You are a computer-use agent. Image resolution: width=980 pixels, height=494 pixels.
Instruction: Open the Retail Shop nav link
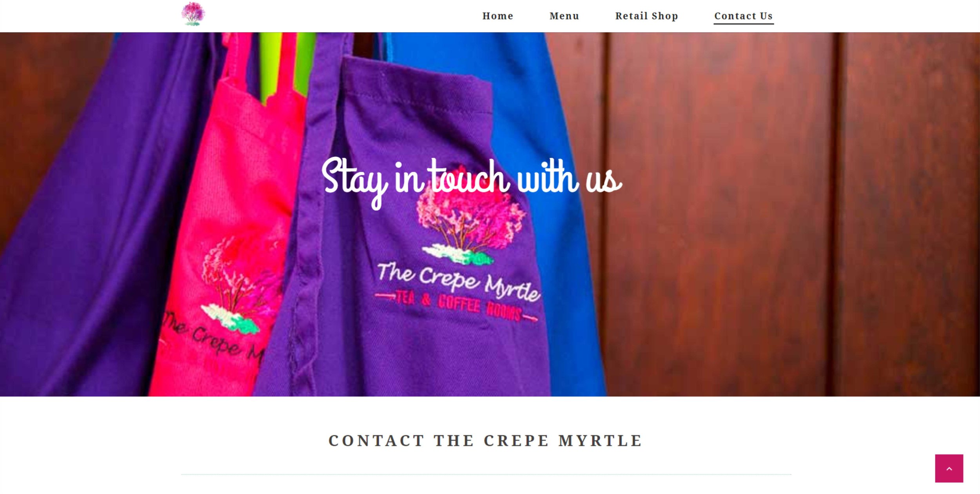(646, 16)
